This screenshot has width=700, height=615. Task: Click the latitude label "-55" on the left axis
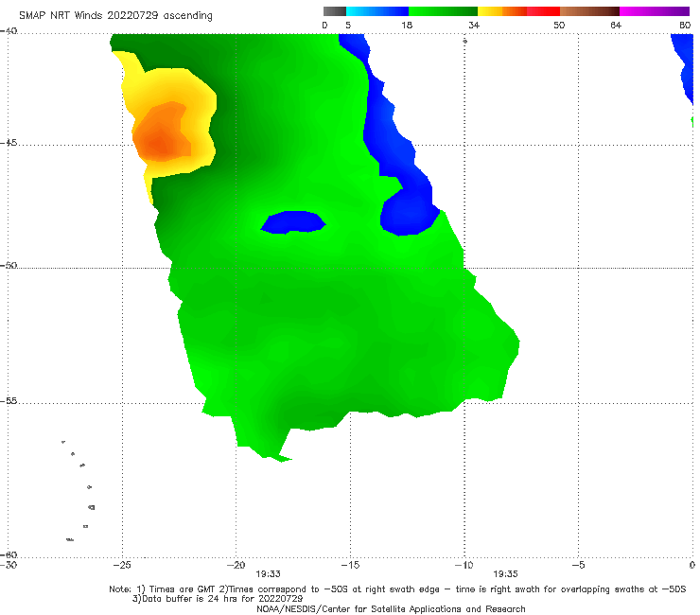pyautogui.click(x=9, y=401)
